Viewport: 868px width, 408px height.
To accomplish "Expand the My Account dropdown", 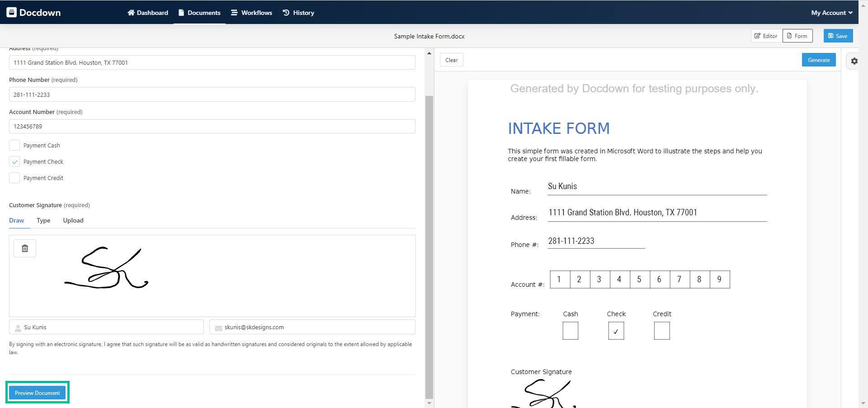I will pos(831,13).
